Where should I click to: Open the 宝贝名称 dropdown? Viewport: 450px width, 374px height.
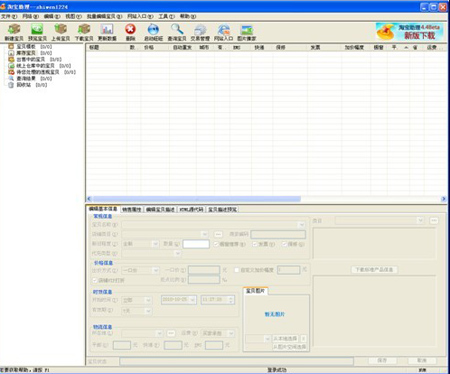[x=301, y=225]
